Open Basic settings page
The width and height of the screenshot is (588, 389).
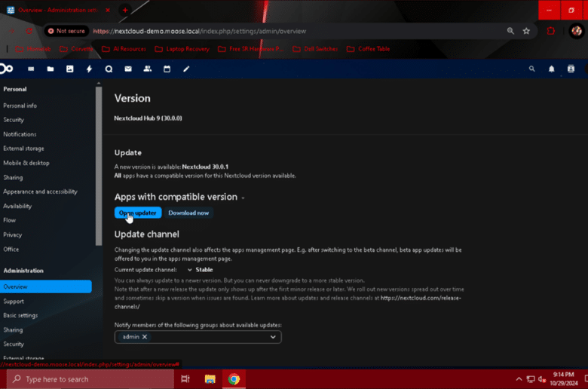click(20, 315)
